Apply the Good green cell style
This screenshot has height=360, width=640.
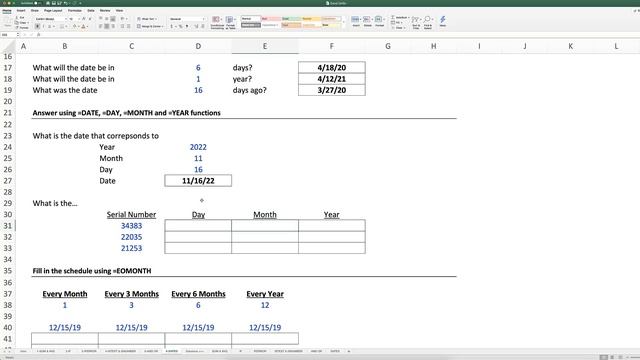291,19
